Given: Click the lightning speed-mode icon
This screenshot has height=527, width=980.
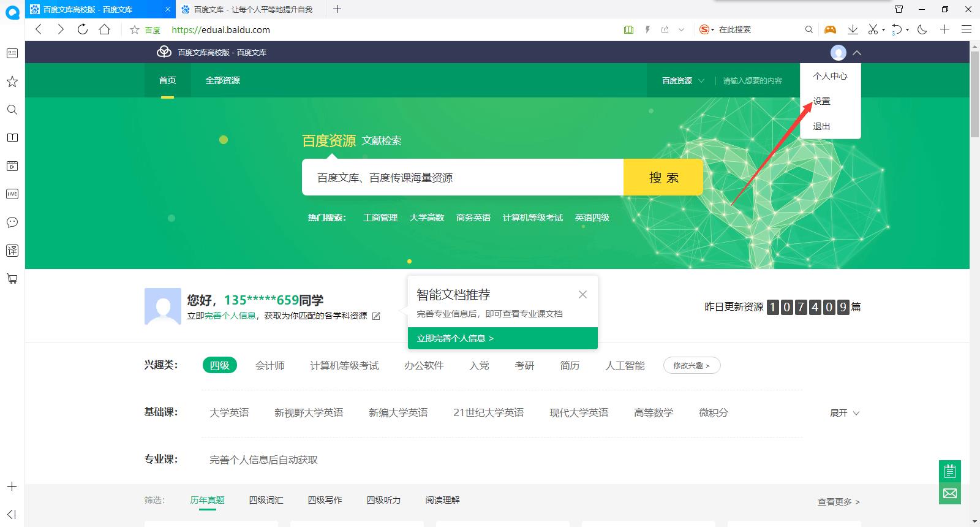Looking at the screenshot, I should (647, 29).
